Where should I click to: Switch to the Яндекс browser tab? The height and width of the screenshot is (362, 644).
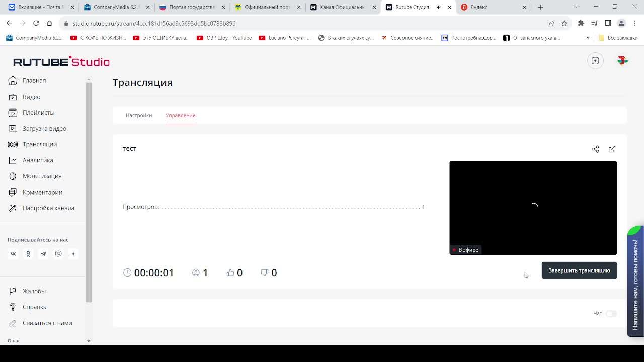[494, 7]
